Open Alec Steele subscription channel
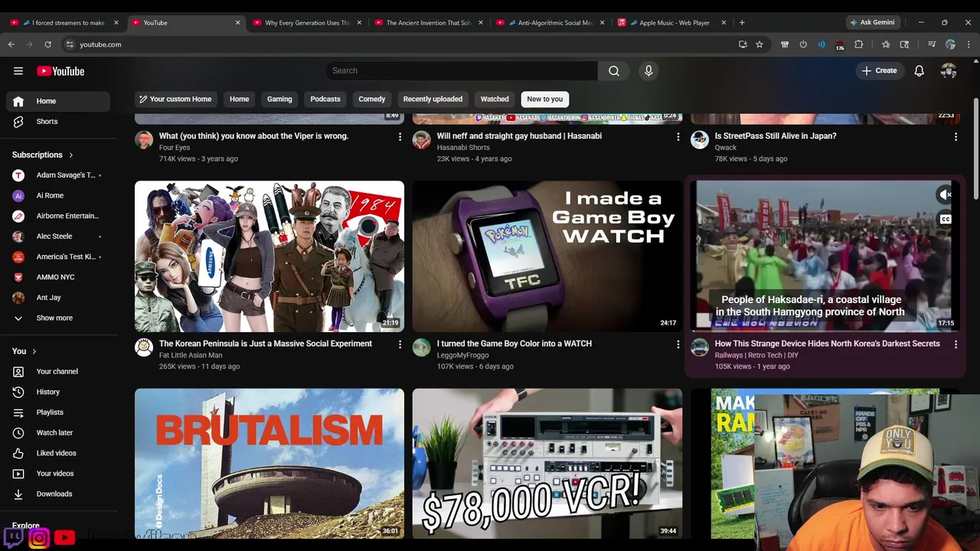This screenshot has width=980, height=551. [58, 236]
